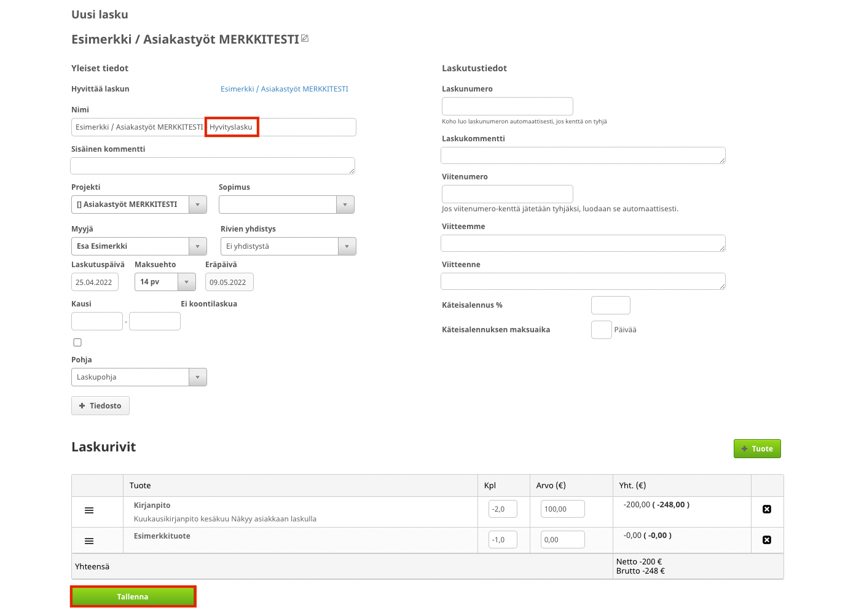Toggle the Ei koontilaskua checkbox
The height and width of the screenshot is (616, 856).
click(x=77, y=343)
